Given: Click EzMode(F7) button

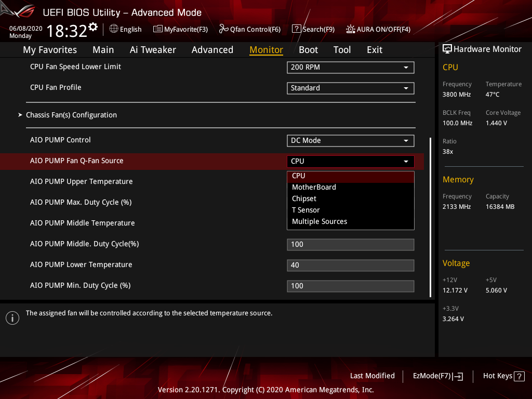Looking at the screenshot, I should point(437,376).
